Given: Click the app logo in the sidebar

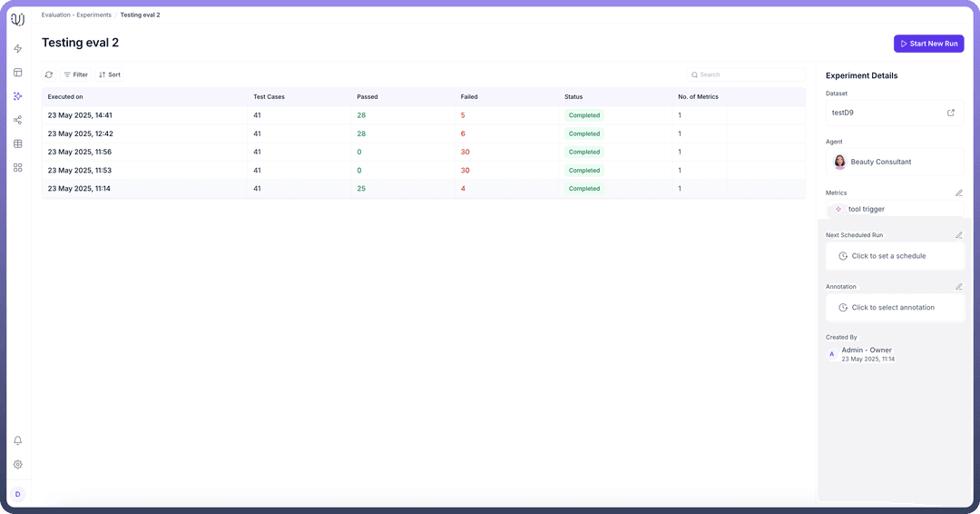Looking at the screenshot, I should coord(18,20).
